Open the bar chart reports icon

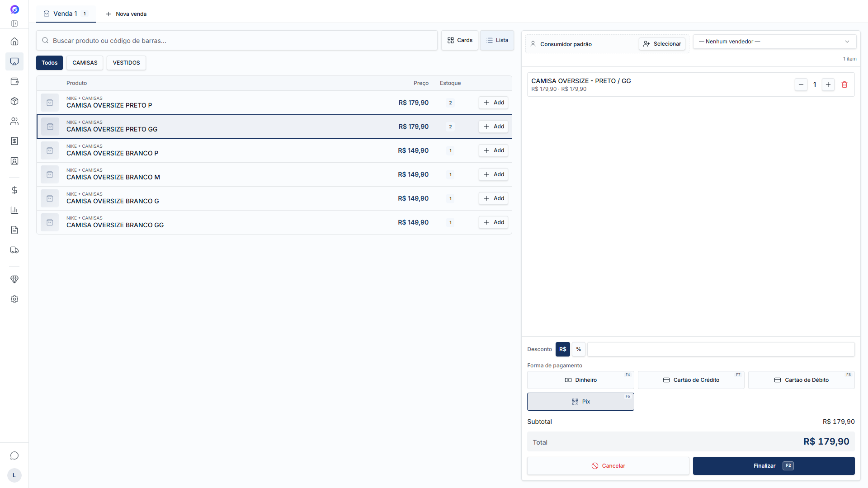coord(14,210)
